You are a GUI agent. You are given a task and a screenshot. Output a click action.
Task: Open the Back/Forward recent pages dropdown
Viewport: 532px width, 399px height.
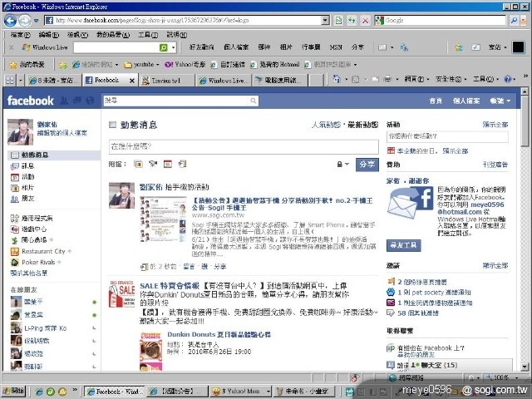36,21
